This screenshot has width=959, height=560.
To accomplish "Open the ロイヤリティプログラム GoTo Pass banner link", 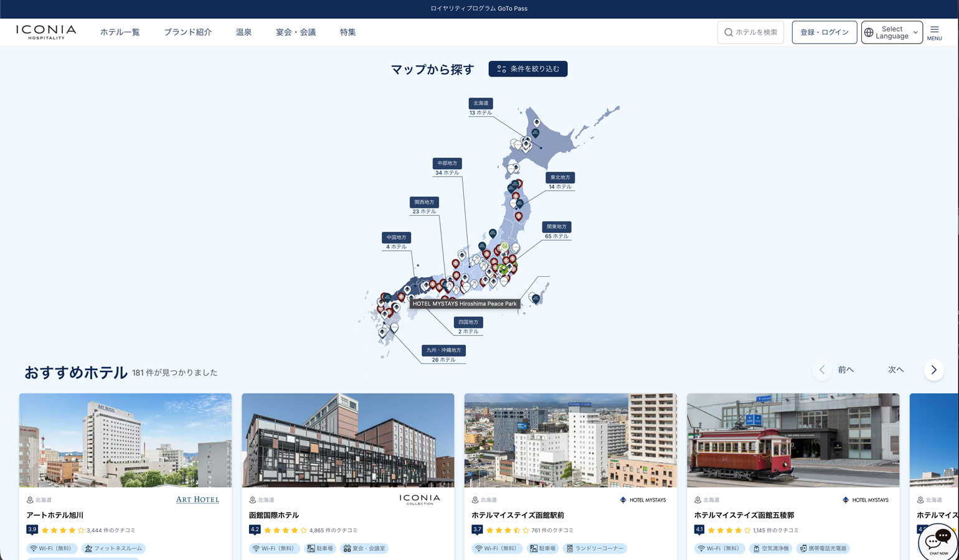I will pos(479,9).
